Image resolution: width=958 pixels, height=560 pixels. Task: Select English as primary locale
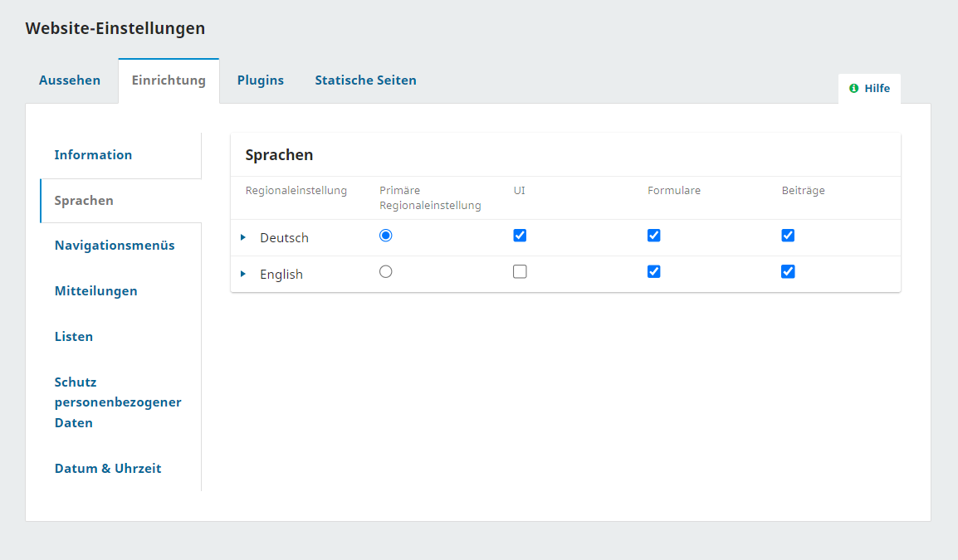pos(385,272)
